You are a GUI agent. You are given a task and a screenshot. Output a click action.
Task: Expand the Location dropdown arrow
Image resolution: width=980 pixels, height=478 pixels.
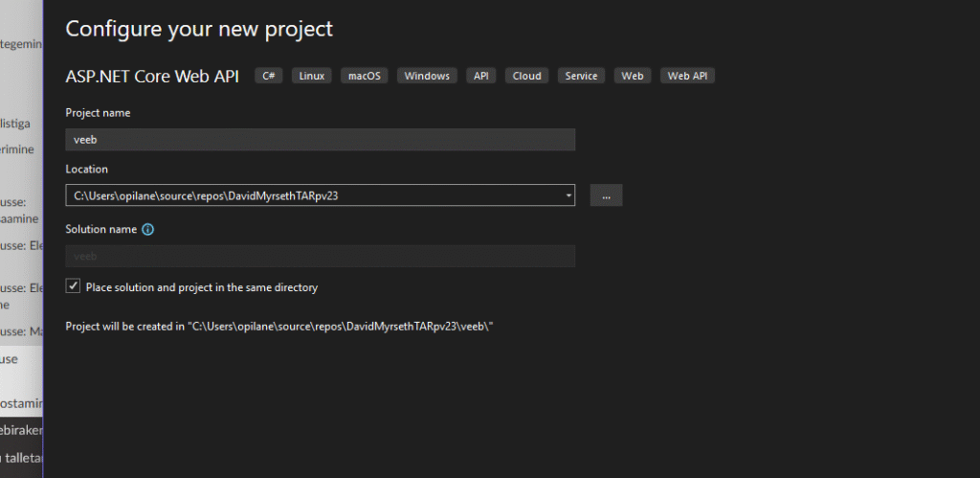point(568,196)
